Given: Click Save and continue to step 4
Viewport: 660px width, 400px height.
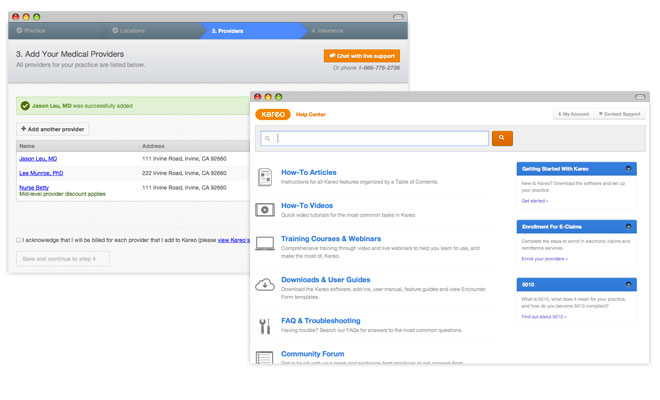Looking at the screenshot, I should point(63,259).
